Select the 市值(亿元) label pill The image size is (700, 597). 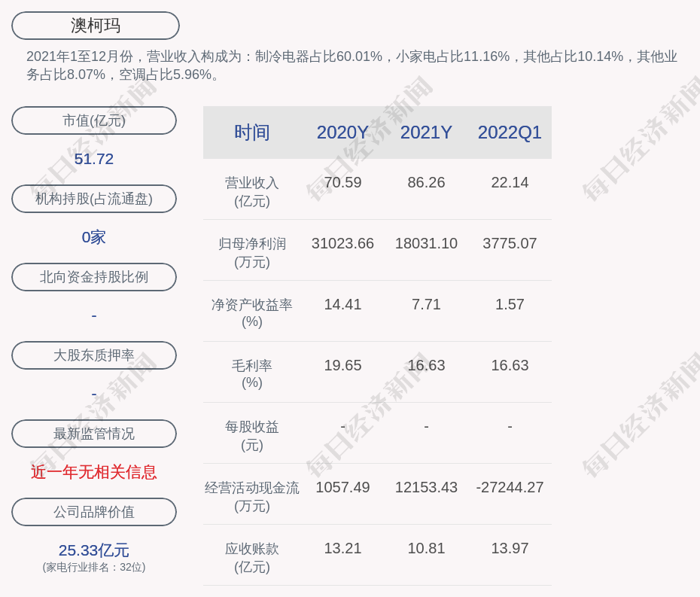pos(94,120)
